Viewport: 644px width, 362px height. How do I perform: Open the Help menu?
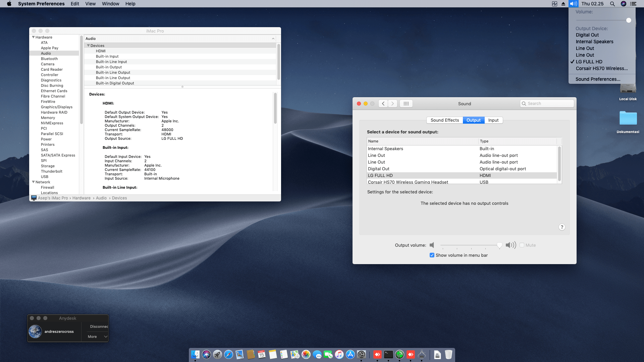130,4
